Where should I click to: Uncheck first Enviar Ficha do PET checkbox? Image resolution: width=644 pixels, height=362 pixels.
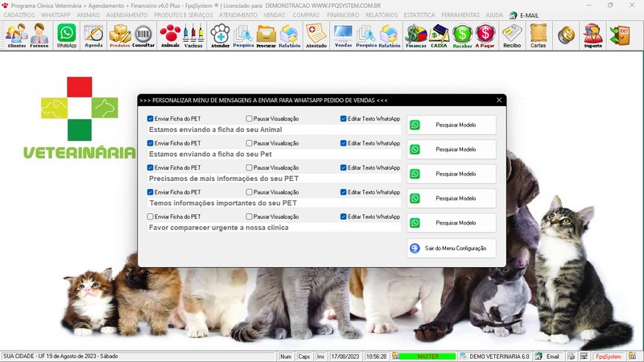pos(151,119)
